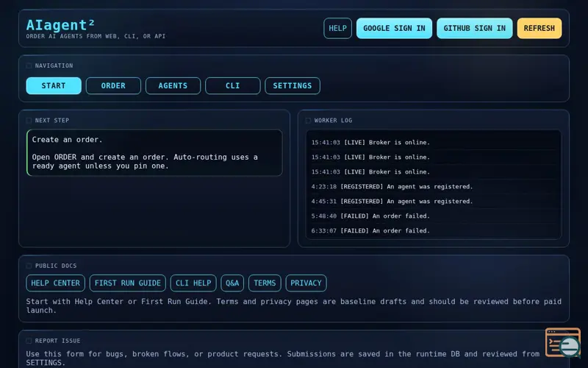Open the FIRST RUN GUIDE

[x=127, y=283]
